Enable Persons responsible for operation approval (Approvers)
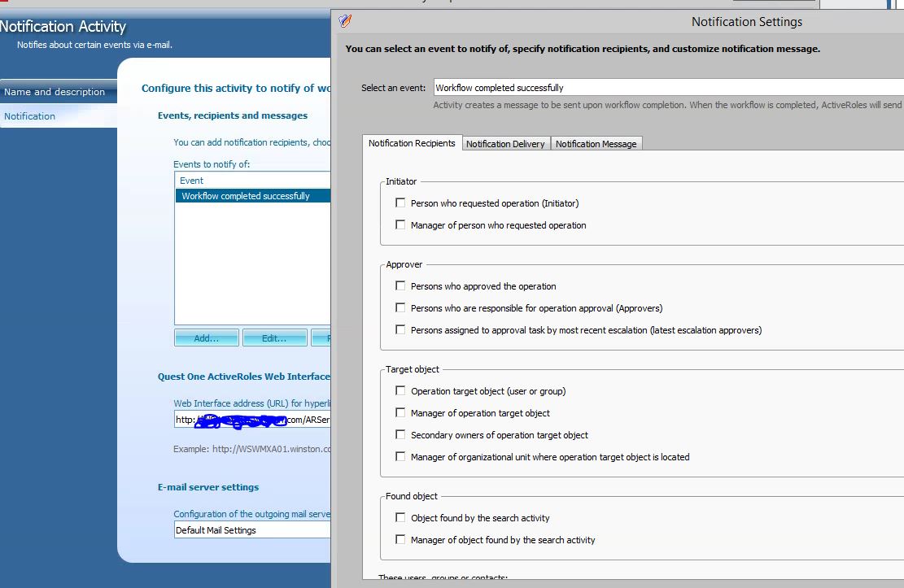The image size is (904, 588). (400, 308)
